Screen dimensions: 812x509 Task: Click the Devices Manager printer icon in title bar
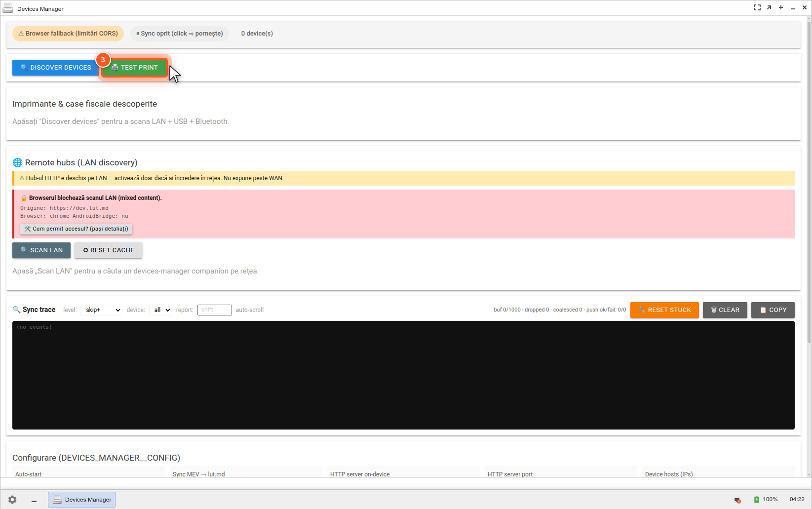coord(8,8)
